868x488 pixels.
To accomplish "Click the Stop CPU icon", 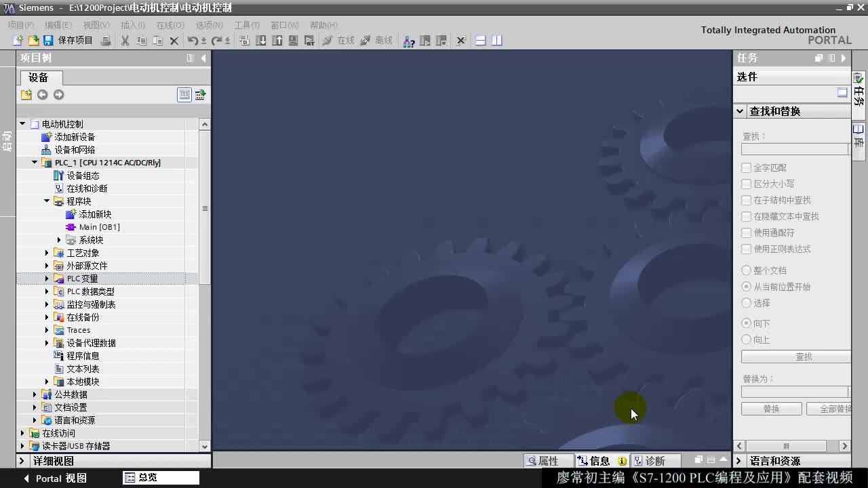I will (x=441, y=41).
